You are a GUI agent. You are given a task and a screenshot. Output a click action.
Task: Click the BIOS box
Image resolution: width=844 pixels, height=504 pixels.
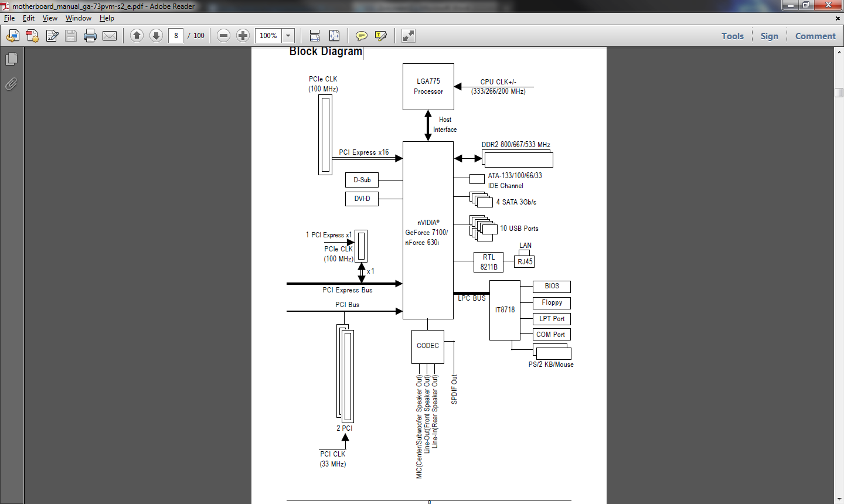coord(552,287)
